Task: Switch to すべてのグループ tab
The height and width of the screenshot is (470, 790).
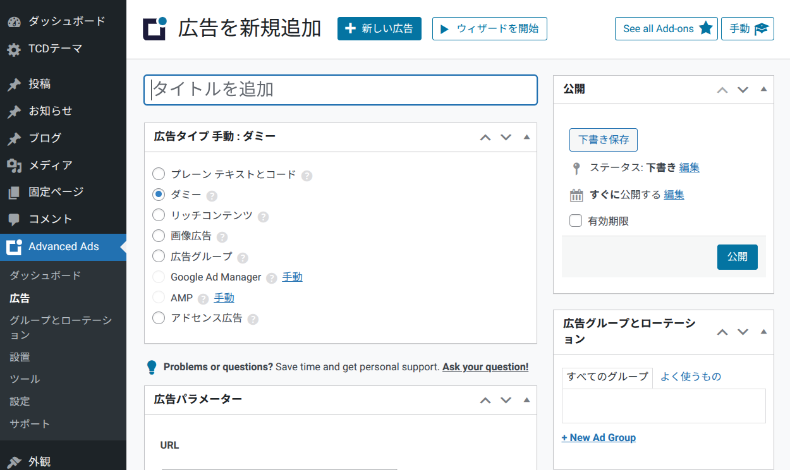Action: point(607,377)
